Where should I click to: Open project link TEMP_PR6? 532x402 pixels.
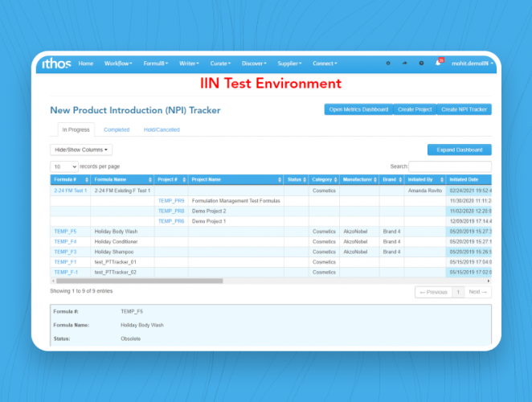pos(171,221)
